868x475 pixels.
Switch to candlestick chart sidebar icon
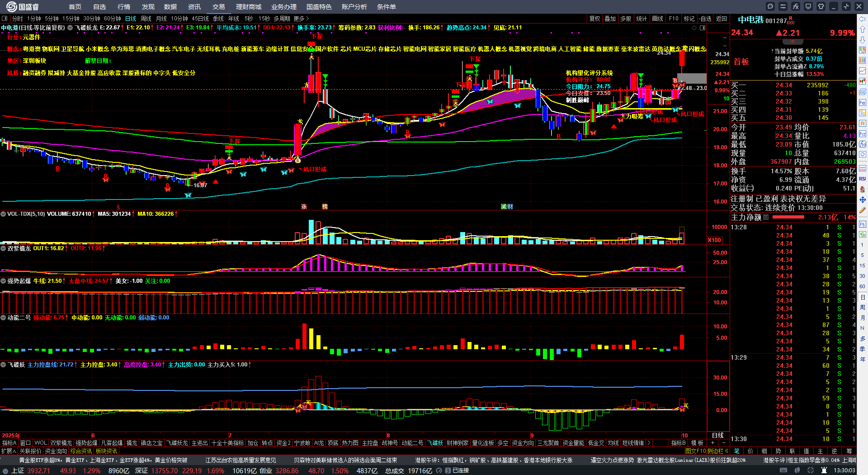click(x=863, y=81)
